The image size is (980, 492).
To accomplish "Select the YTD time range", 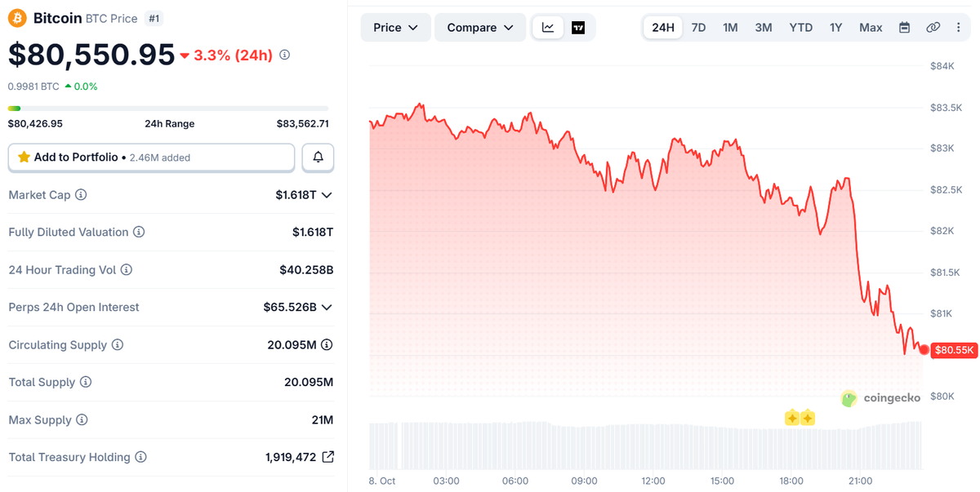I will [801, 27].
